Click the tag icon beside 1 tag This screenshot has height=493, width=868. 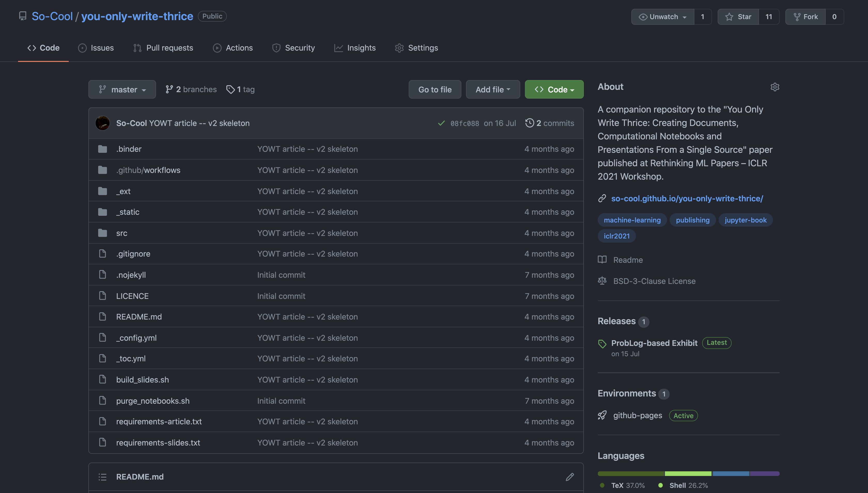point(230,89)
